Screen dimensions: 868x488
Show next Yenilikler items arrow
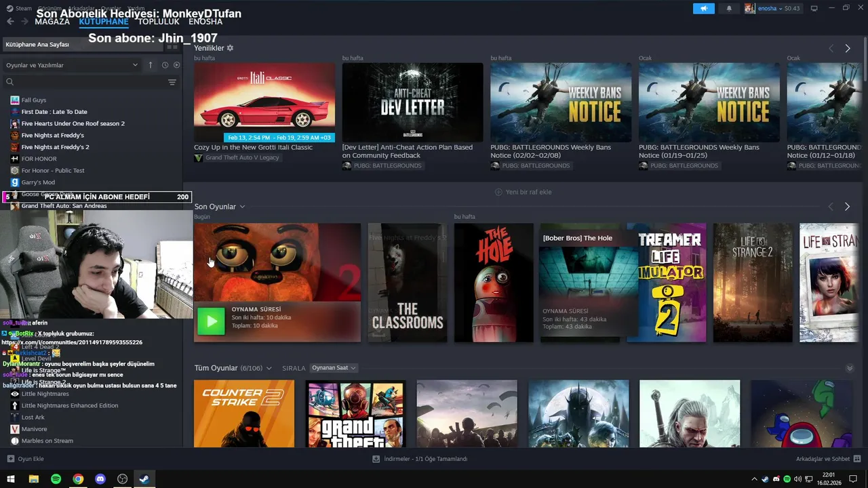[848, 48]
